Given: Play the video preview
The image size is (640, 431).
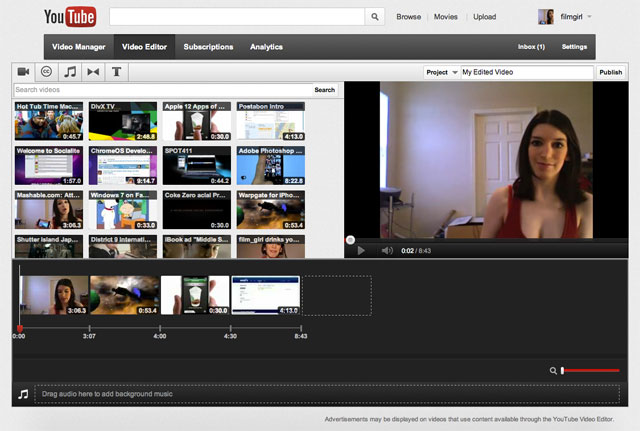Looking at the screenshot, I should click(x=361, y=250).
